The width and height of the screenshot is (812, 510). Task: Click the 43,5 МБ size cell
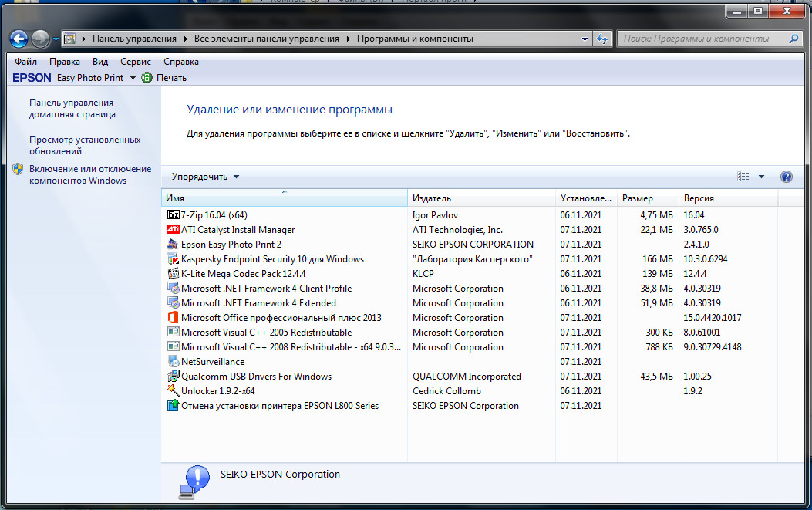[657, 377]
